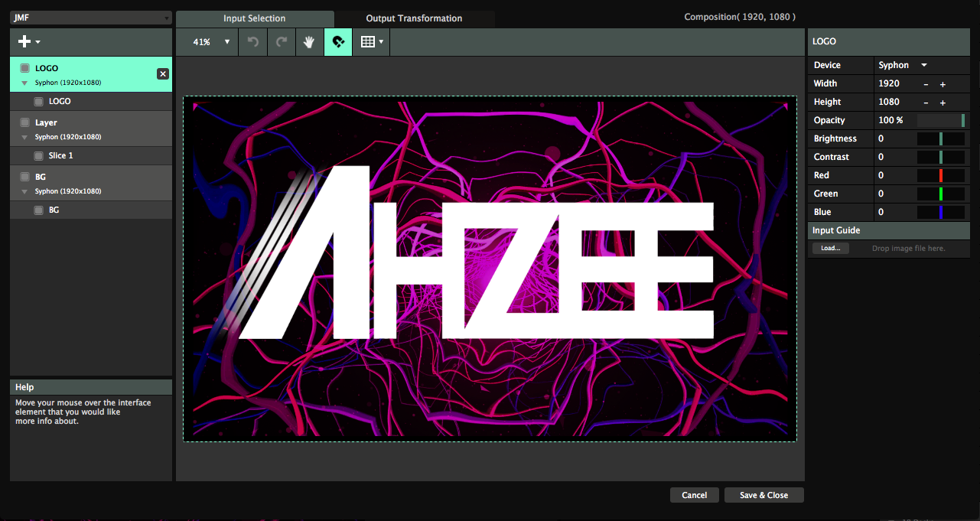Select the LOGO slice row
Screen dimensions: 980x521
coord(91,101)
